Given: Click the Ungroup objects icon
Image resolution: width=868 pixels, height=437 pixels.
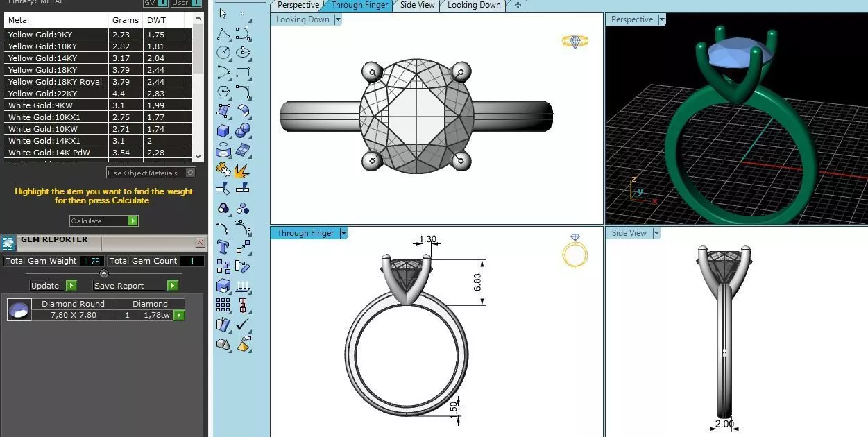Looking at the screenshot, I should [243, 208].
